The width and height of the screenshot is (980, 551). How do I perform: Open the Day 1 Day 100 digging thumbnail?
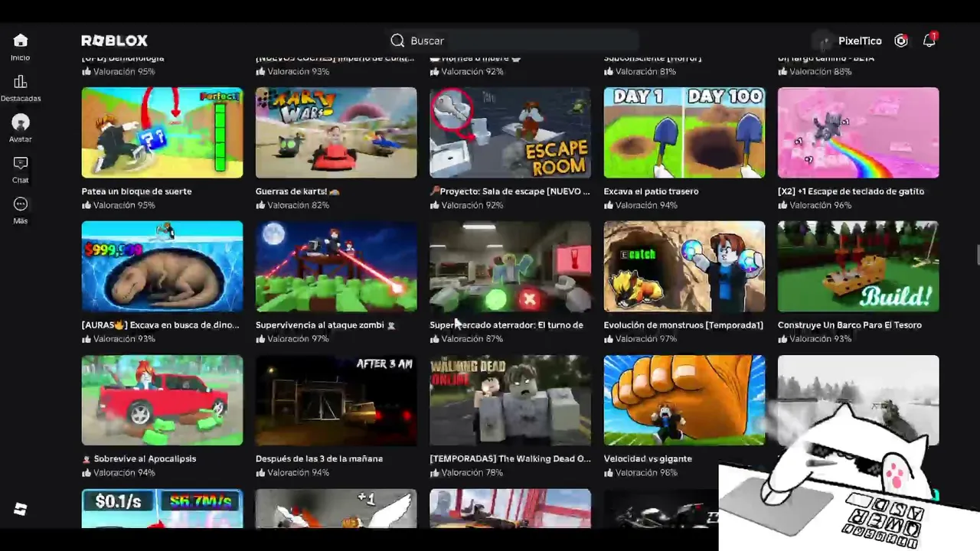click(684, 132)
